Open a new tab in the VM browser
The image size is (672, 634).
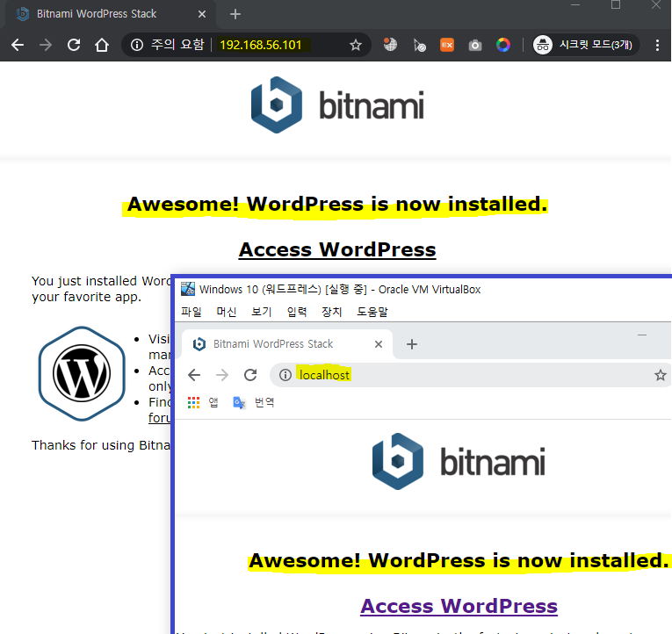tap(412, 344)
